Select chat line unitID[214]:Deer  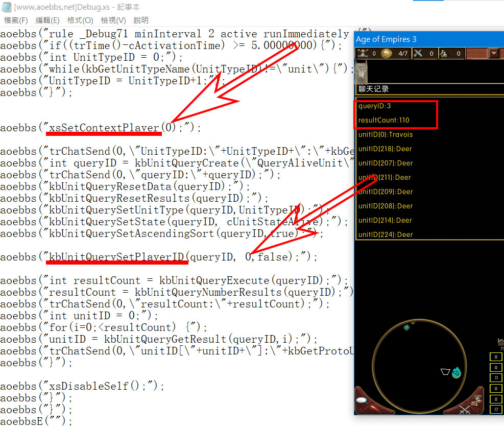[385, 220]
